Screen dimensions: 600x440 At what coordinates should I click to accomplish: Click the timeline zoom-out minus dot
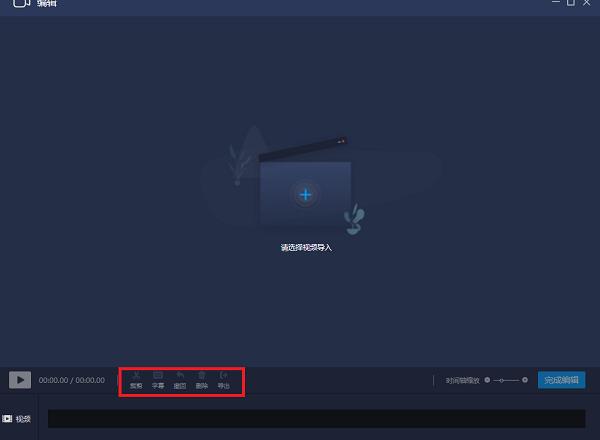tap(487, 380)
